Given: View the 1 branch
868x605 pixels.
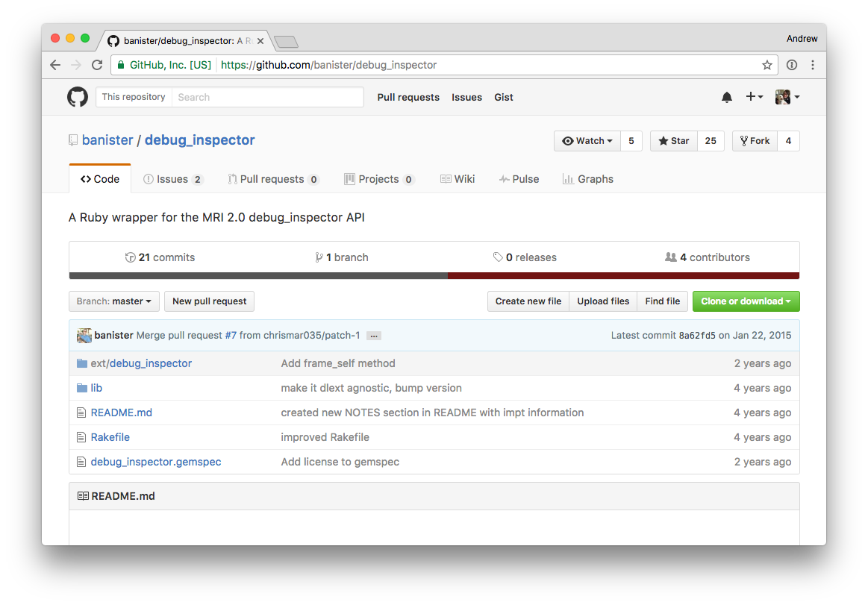Looking at the screenshot, I should pyautogui.click(x=342, y=257).
